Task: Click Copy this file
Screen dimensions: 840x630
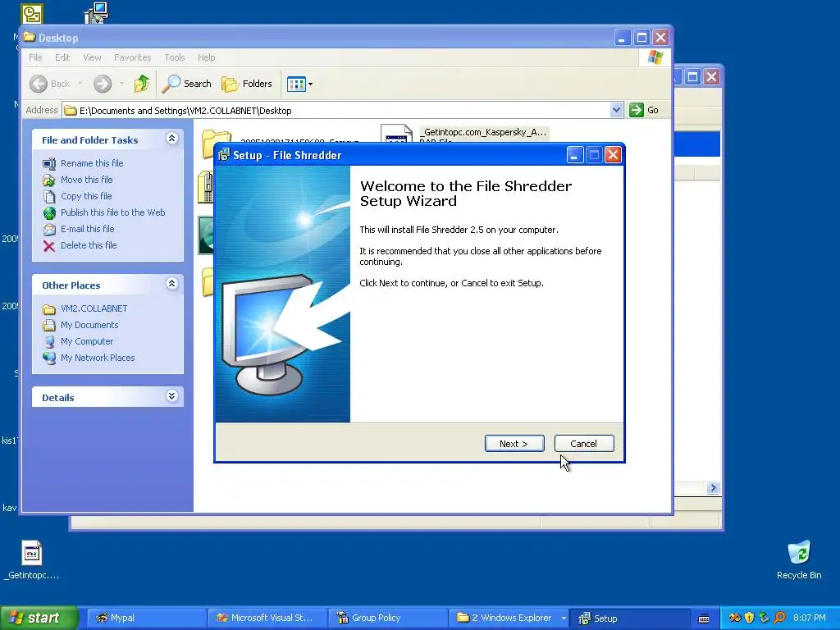Action: (85, 196)
